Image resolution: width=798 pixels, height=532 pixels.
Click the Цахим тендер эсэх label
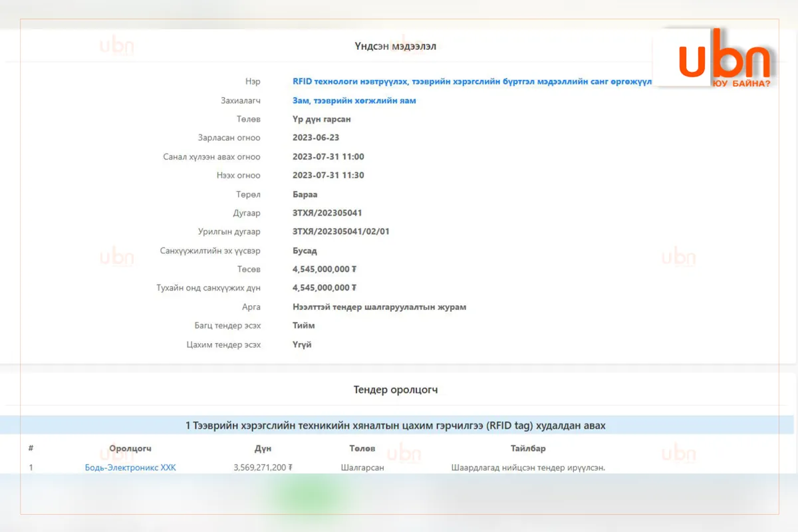[x=224, y=344]
